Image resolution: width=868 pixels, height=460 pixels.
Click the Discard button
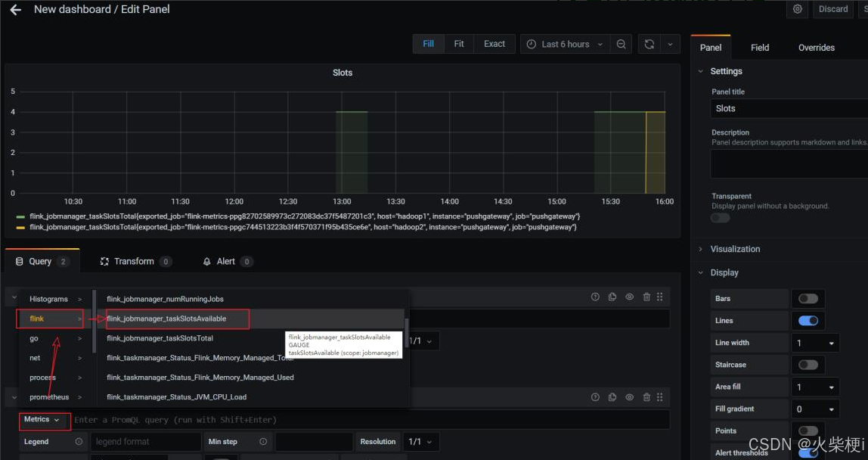pyautogui.click(x=832, y=9)
